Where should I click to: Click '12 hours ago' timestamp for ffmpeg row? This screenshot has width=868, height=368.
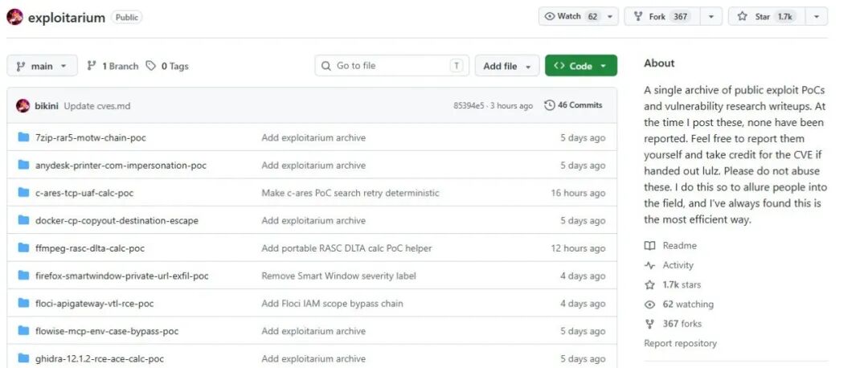578,248
